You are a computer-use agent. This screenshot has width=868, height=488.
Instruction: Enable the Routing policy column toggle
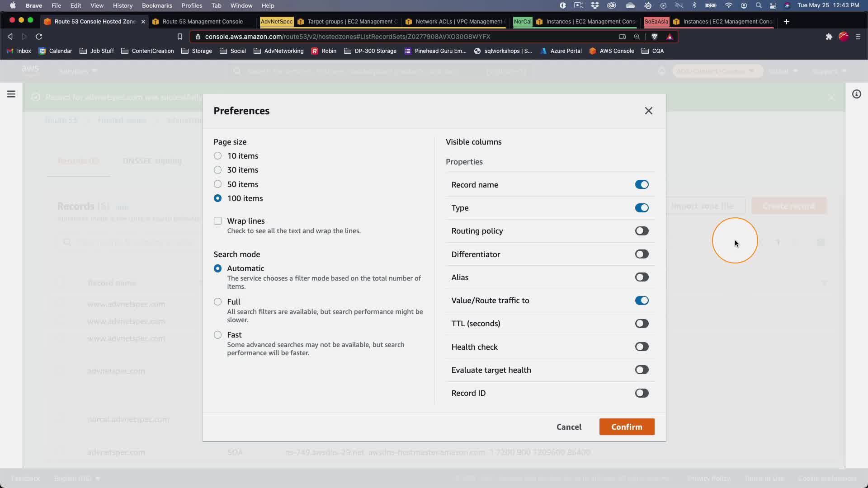tap(642, 231)
